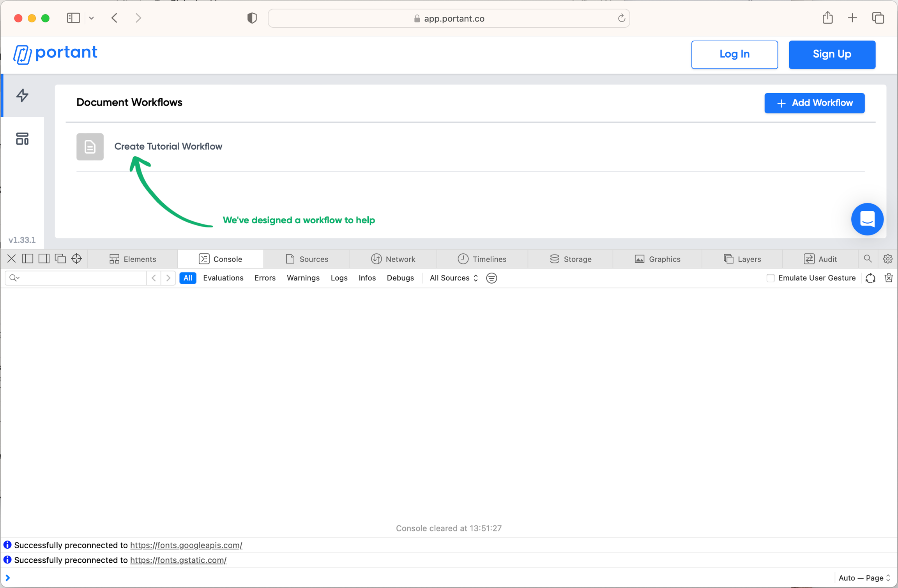Switch to the Network tab

click(393, 259)
